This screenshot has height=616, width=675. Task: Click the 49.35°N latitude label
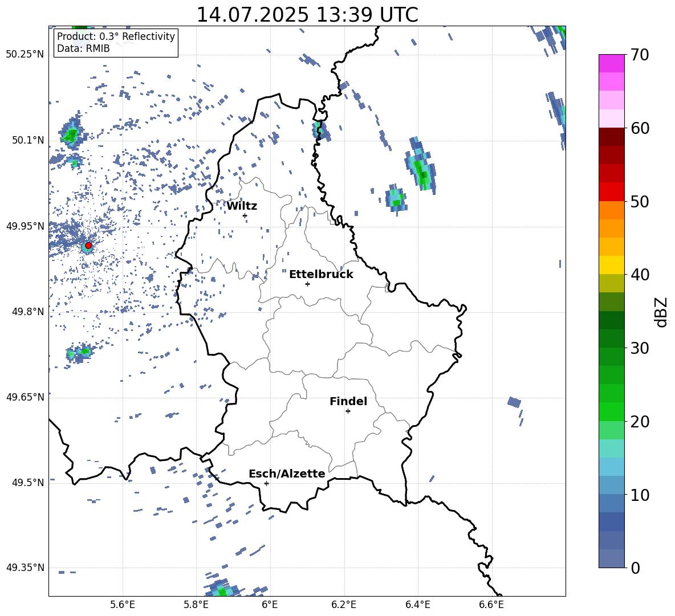[x=25, y=568]
